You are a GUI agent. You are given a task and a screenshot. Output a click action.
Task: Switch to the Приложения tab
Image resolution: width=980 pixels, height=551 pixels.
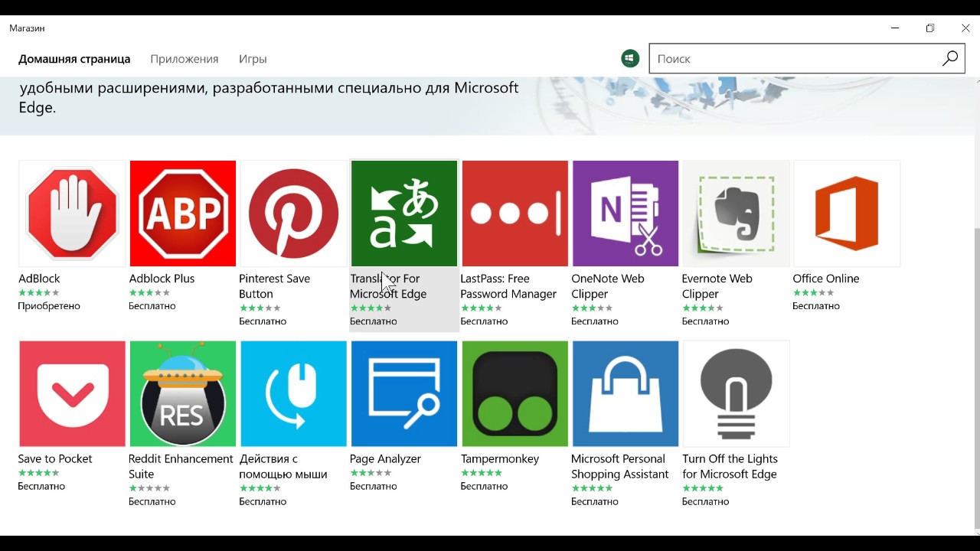point(185,59)
